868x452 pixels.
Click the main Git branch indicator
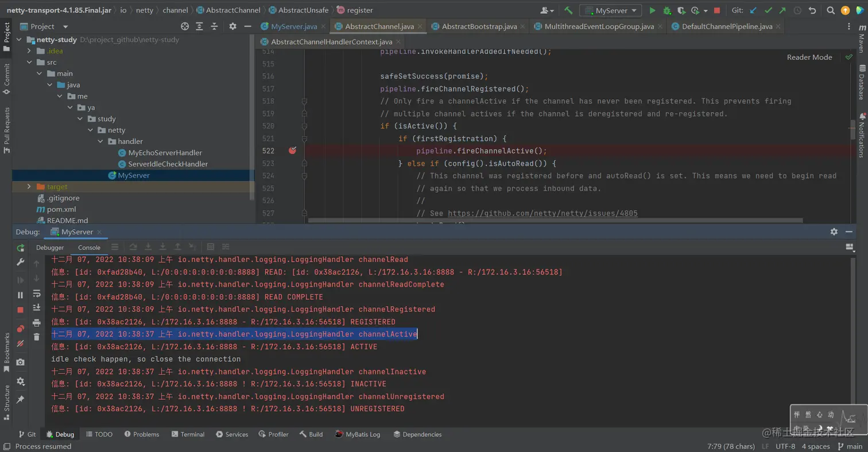850,446
